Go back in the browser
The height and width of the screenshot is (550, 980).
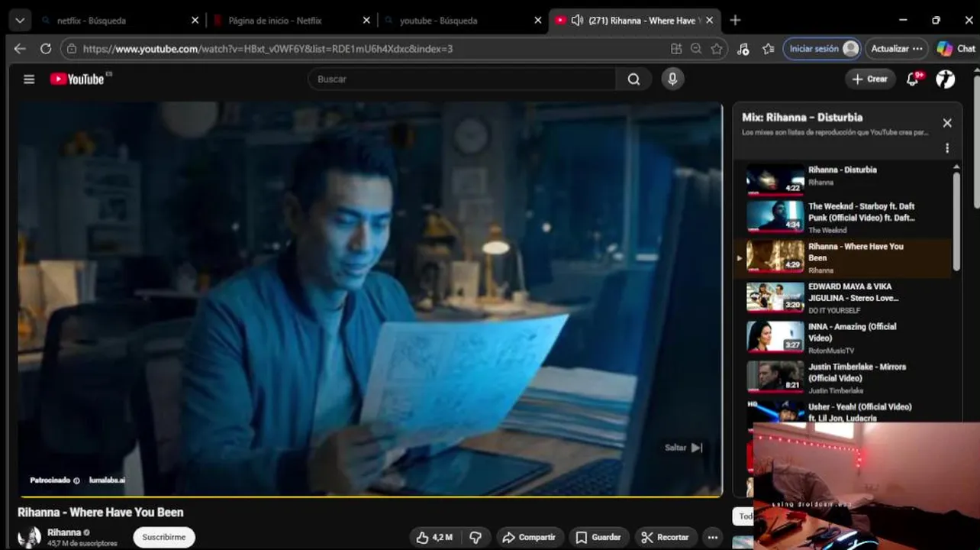point(20,49)
